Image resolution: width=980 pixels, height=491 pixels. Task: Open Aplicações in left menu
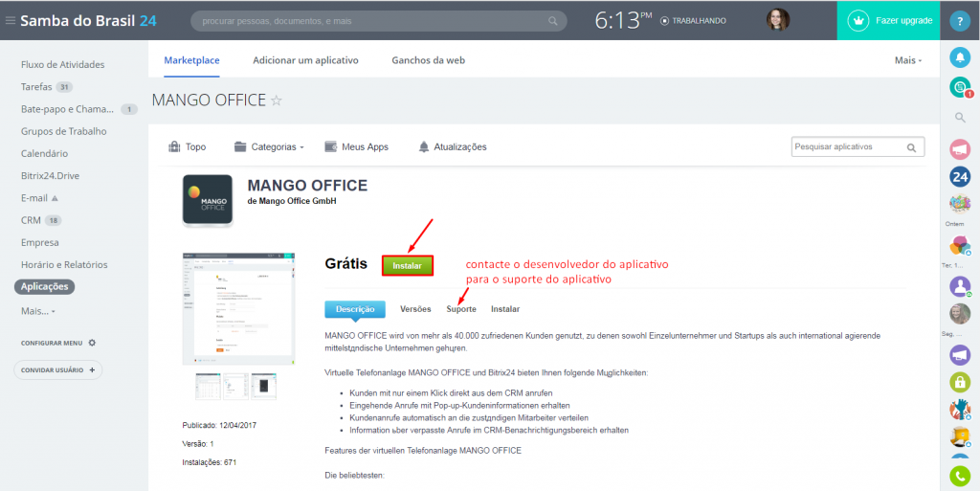[x=44, y=287]
